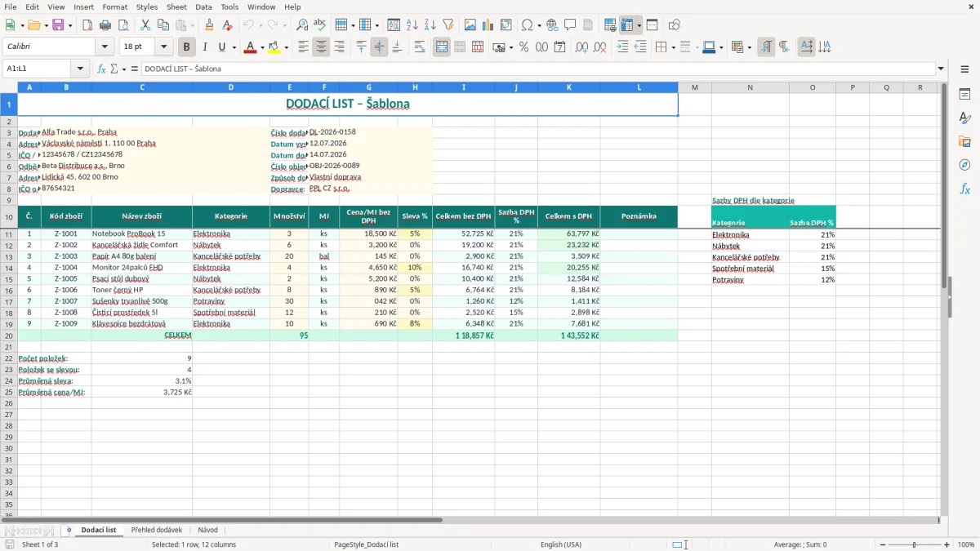The height and width of the screenshot is (551, 980).
Task: Open the sidebar Navigator compass icon
Action: 964,165
